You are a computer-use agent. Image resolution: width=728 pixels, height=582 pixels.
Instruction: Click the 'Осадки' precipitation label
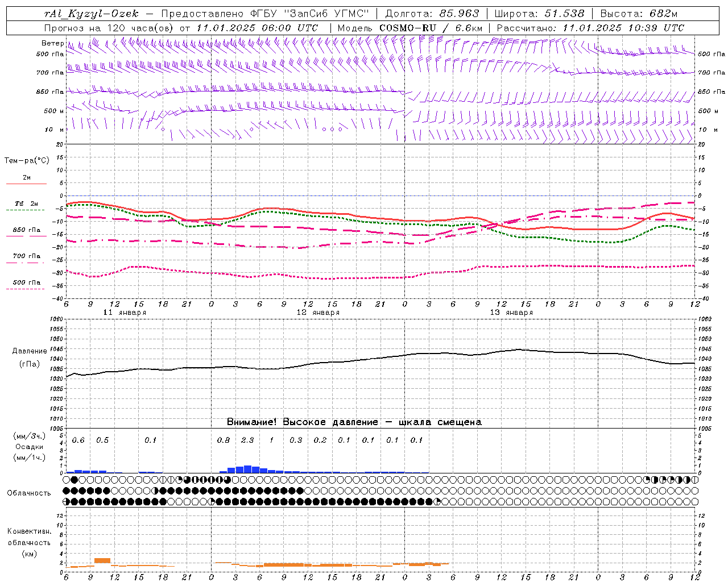pos(30,447)
